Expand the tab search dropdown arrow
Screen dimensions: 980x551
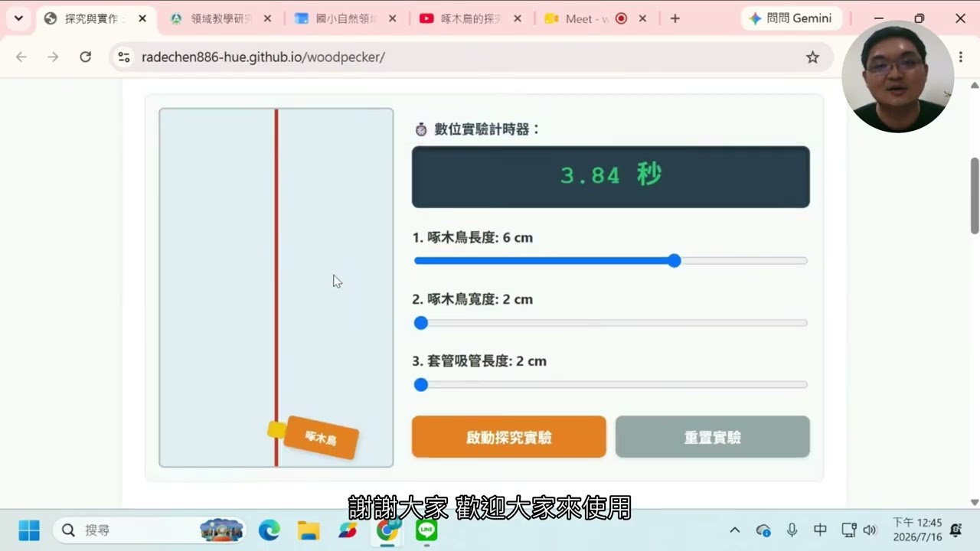click(18, 18)
